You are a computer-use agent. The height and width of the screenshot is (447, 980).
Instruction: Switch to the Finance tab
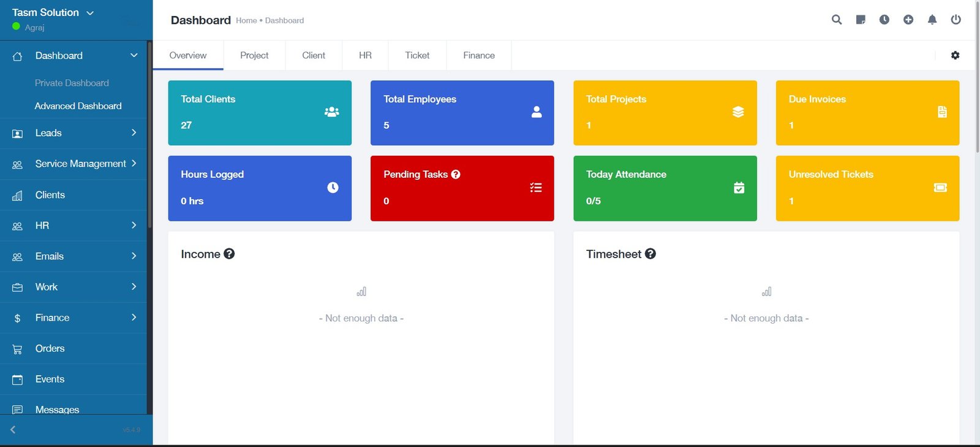click(479, 55)
